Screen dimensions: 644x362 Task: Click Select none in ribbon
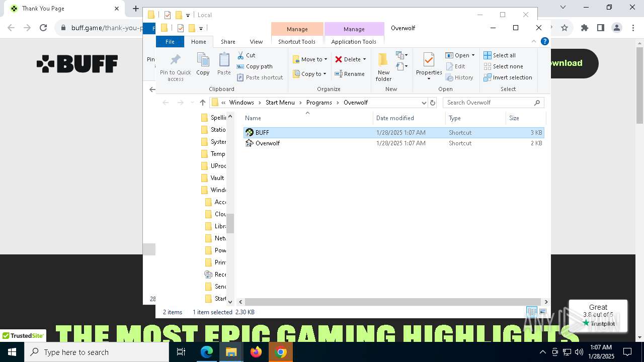click(x=503, y=66)
